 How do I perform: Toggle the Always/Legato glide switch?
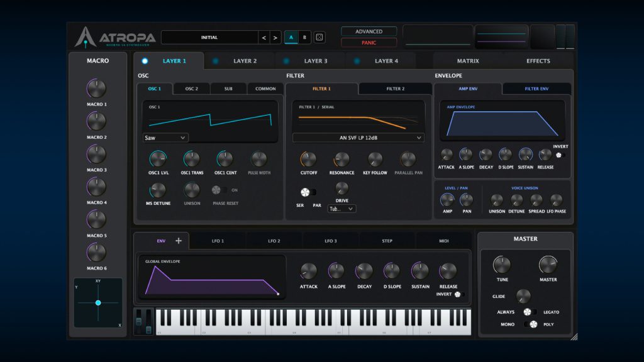(530, 312)
